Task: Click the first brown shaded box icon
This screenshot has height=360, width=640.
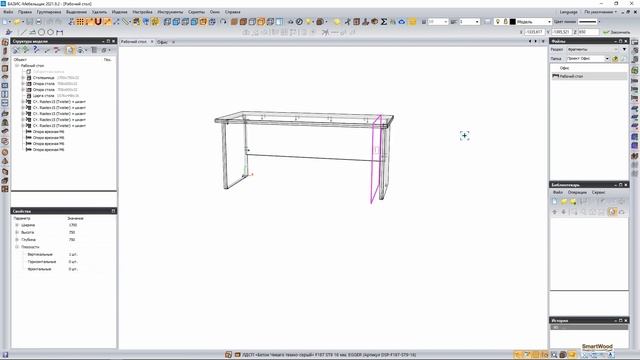Action: (x=234, y=22)
